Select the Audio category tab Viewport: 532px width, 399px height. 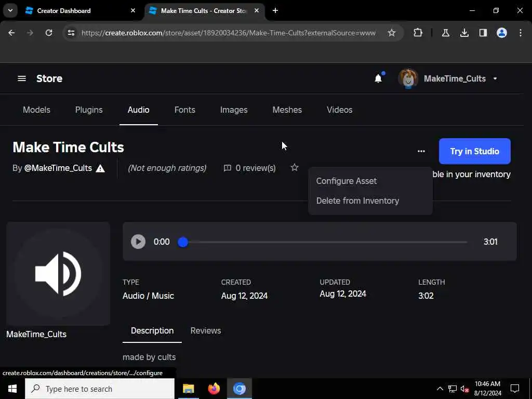point(138,110)
